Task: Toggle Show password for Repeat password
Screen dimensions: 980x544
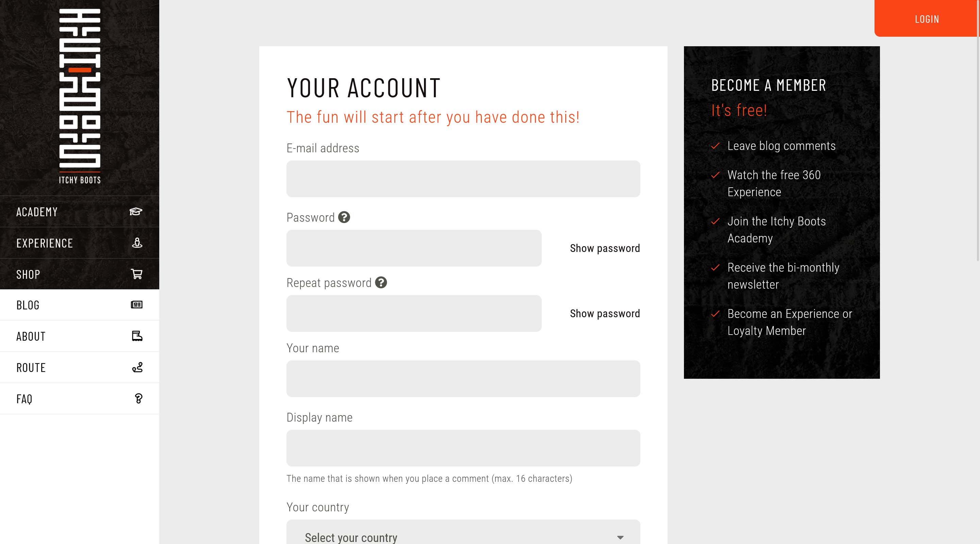Action: pos(605,313)
